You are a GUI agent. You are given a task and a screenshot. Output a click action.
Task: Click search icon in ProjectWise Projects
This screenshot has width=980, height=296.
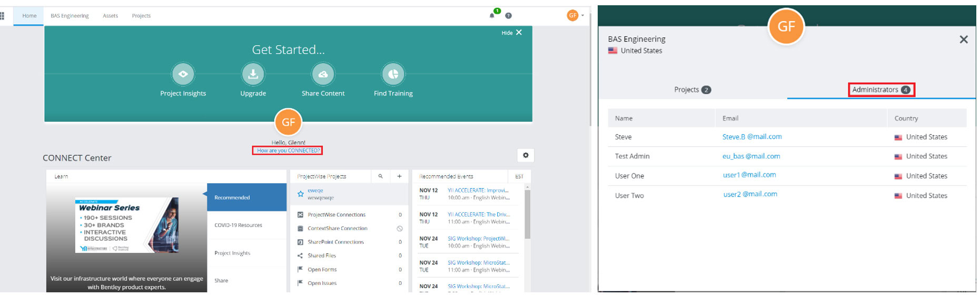(x=380, y=176)
